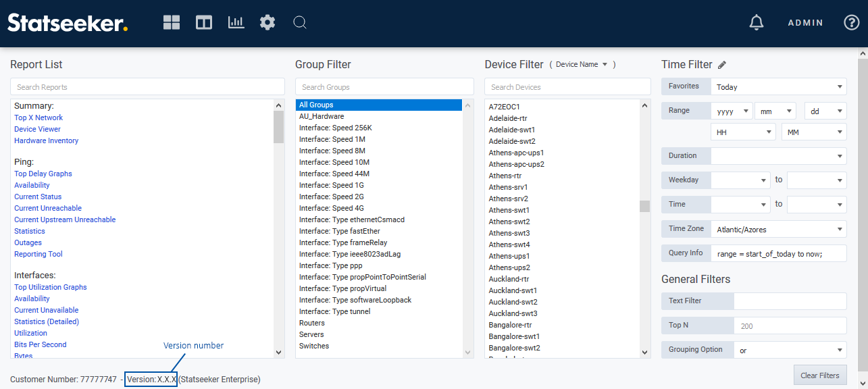The image size is (868, 389).
Task: Expand the Grouping Option dropdown
Action: pyautogui.click(x=790, y=350)
